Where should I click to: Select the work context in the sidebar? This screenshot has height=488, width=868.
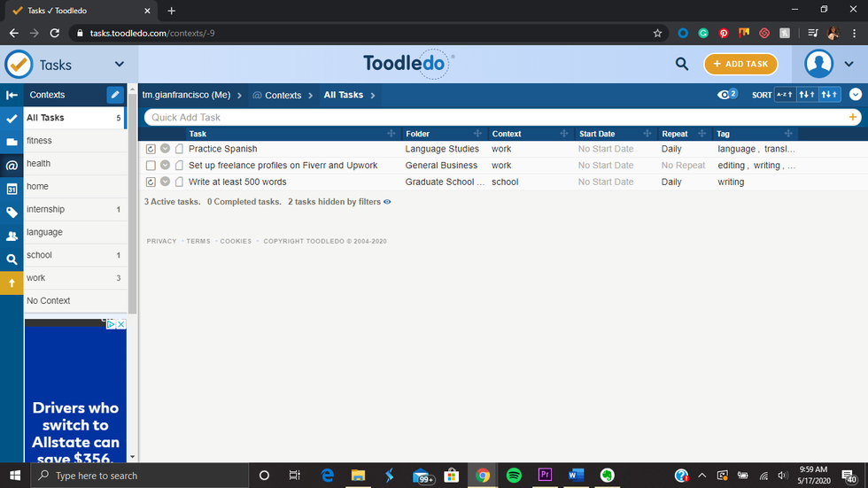(35, 278)
